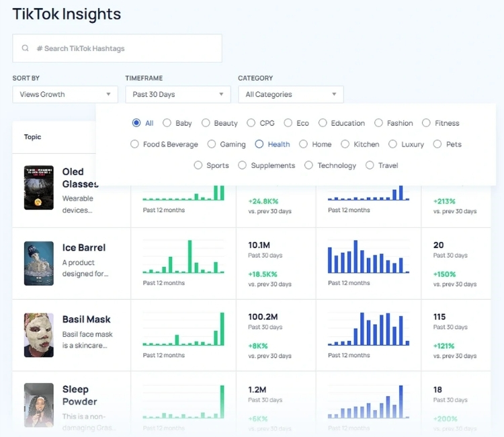
Task: Select the Education category radio button
Action: pos(323,123)
